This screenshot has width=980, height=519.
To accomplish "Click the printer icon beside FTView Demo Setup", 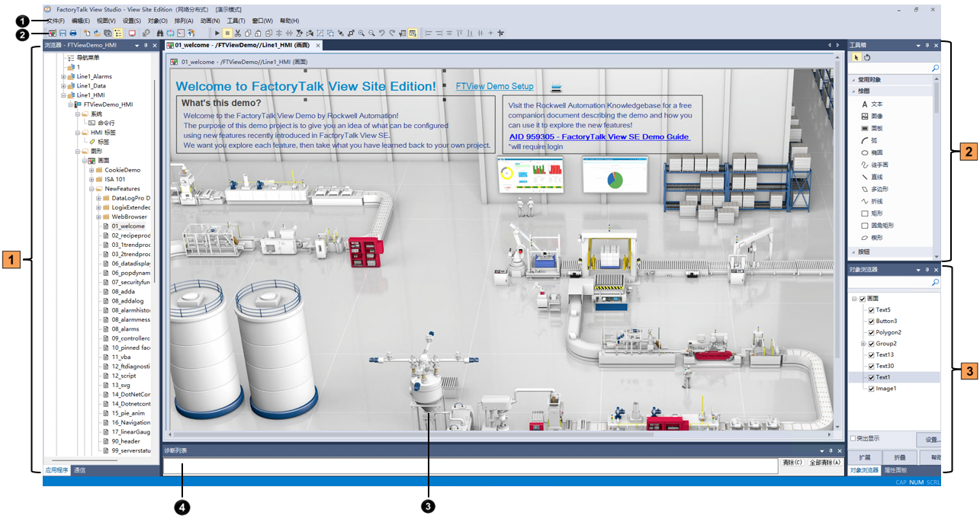I will click(556, 86).
